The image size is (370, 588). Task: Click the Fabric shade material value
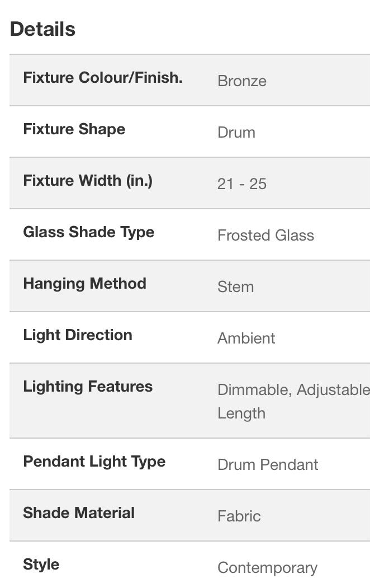coord(239,516)
